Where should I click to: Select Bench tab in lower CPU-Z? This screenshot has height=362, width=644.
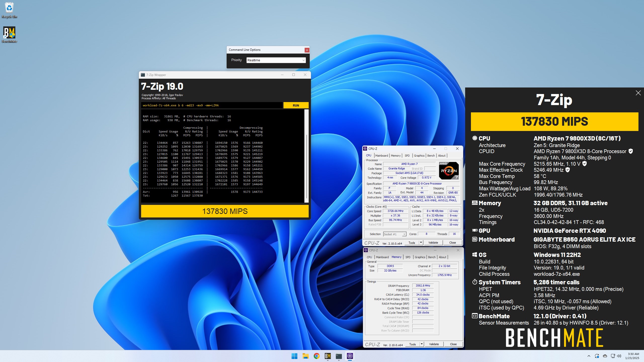tap(432, 257)
